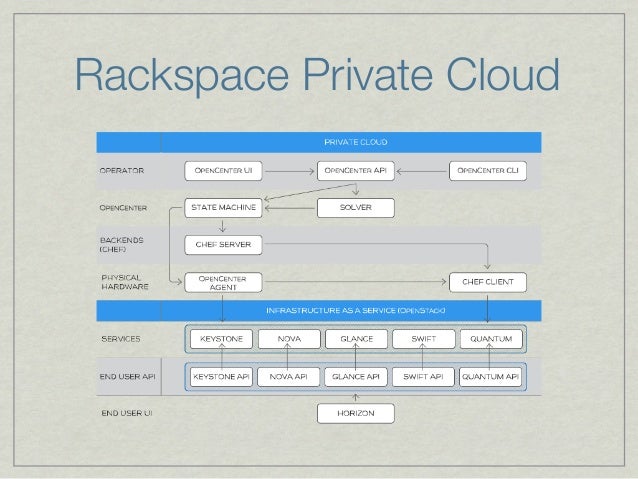Select the Quantum API box
The height and width of the screenshot is (479, 638).
point(490,377)
